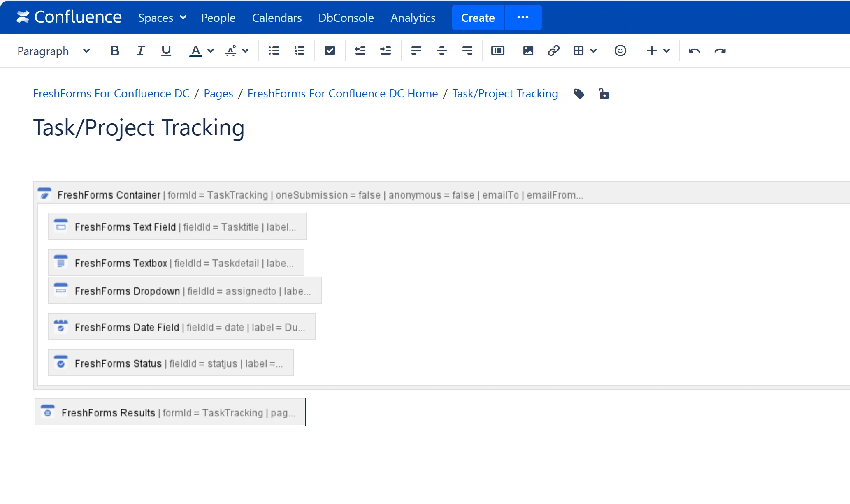The height and width of the screenshot is (504, 850).
Task: Open page restrictions lock icon
Action: point(604,94)
